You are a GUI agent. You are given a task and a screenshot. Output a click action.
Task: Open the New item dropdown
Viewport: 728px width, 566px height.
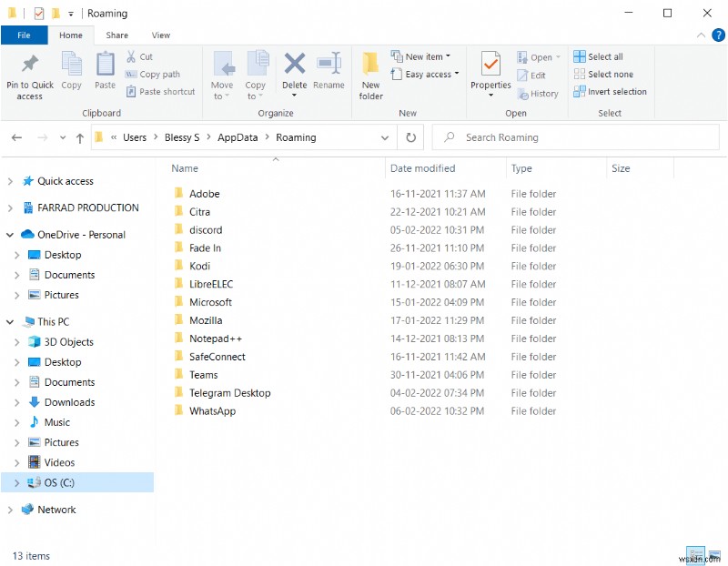420,56
